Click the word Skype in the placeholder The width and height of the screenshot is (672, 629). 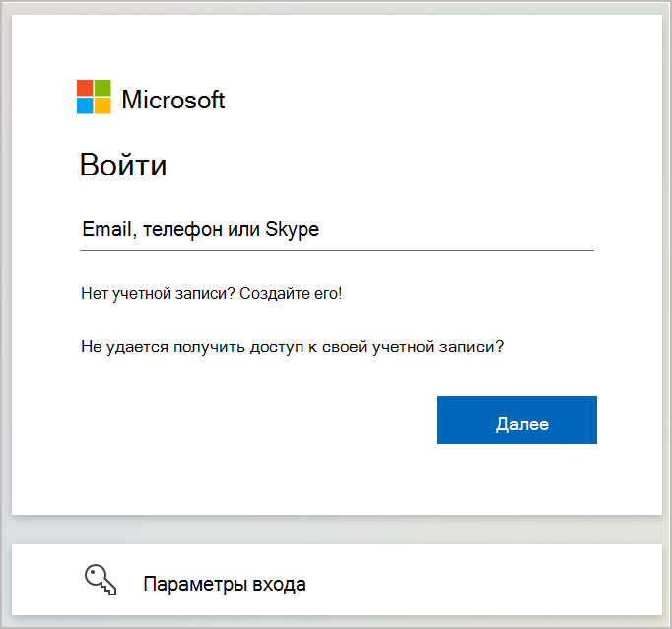point(292,229)
